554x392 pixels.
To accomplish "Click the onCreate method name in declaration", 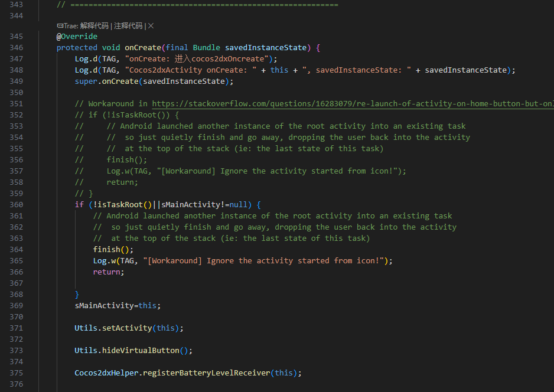I will coord(143,48).
